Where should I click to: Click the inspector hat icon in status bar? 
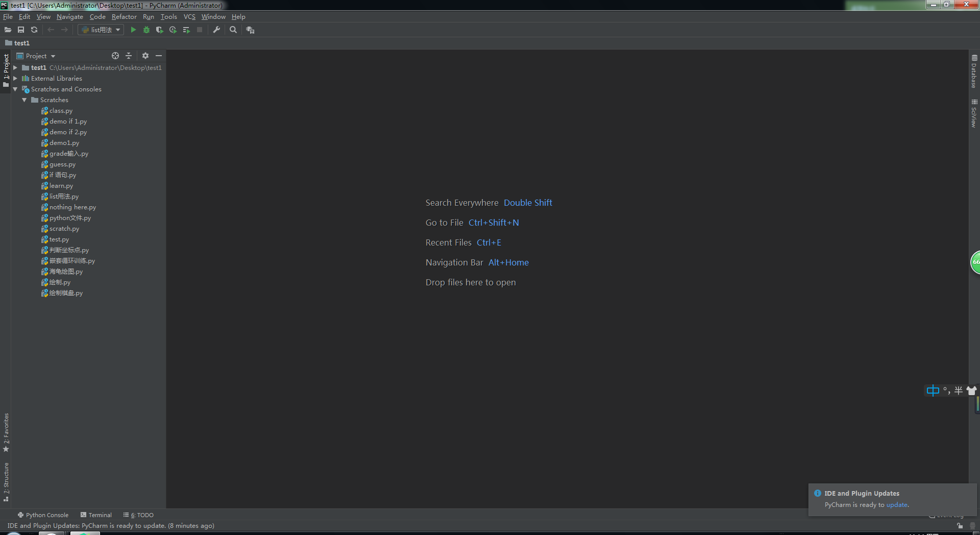972,526
